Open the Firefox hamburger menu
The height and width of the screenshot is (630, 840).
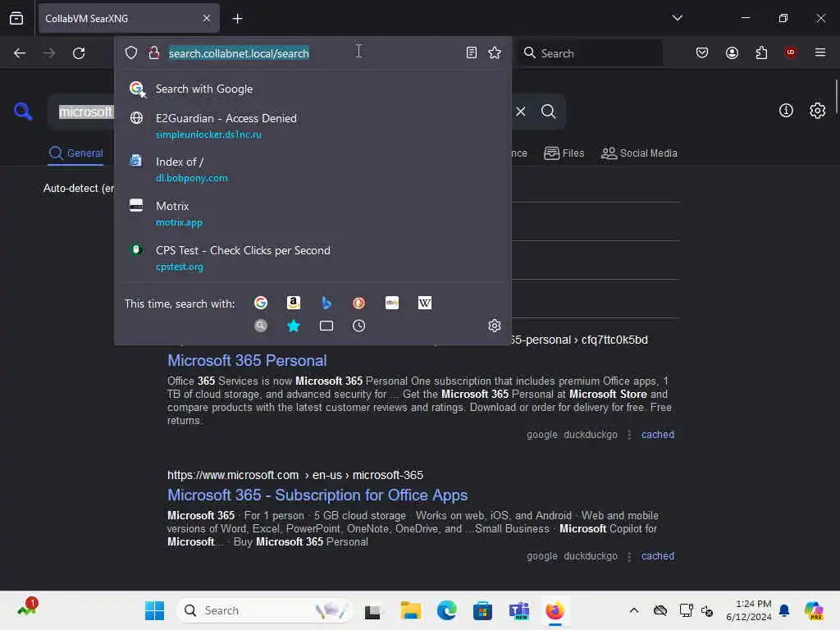[x=820, y=52]
